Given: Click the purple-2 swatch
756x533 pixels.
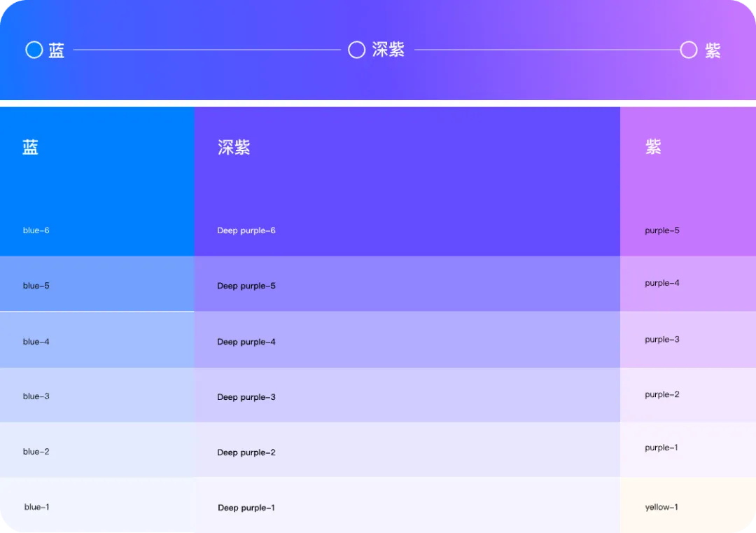Looking at the screenshot, I should [687, 395].
